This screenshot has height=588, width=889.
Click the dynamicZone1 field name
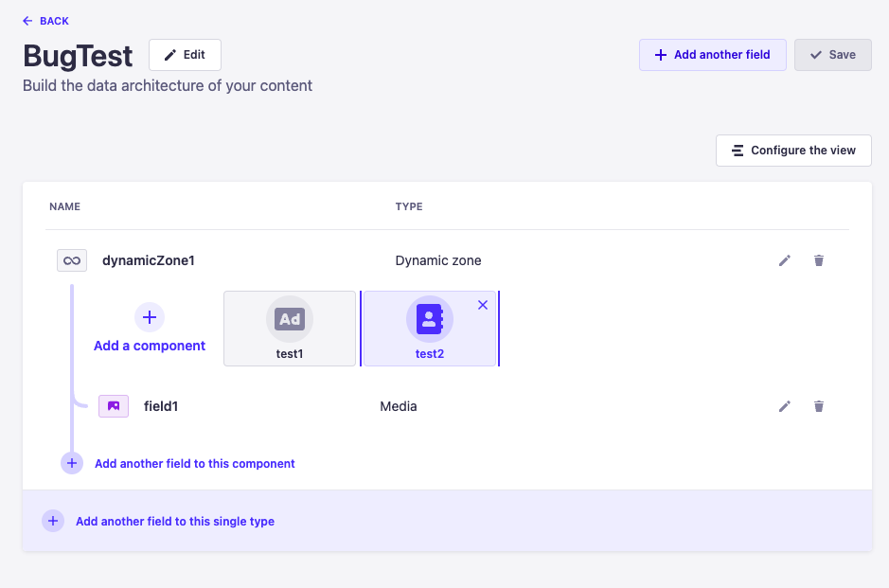tap(149, 260)
